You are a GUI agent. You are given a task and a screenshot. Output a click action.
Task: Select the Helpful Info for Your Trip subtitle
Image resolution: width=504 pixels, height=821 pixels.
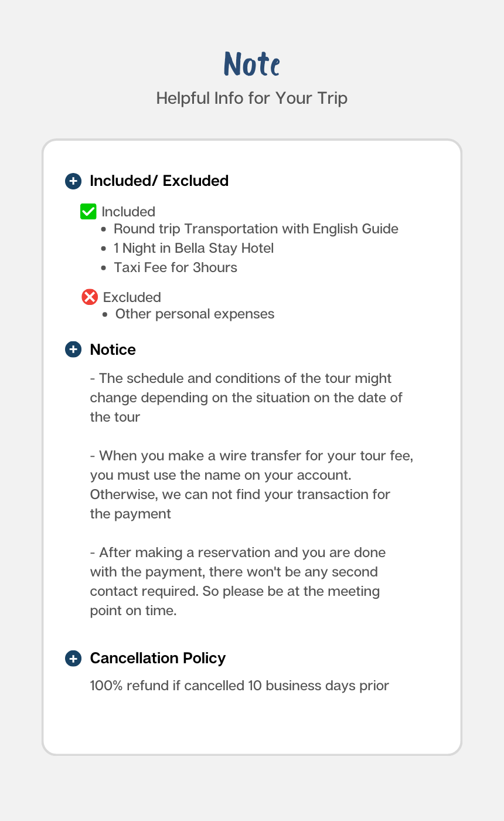(x=251, y=98)
